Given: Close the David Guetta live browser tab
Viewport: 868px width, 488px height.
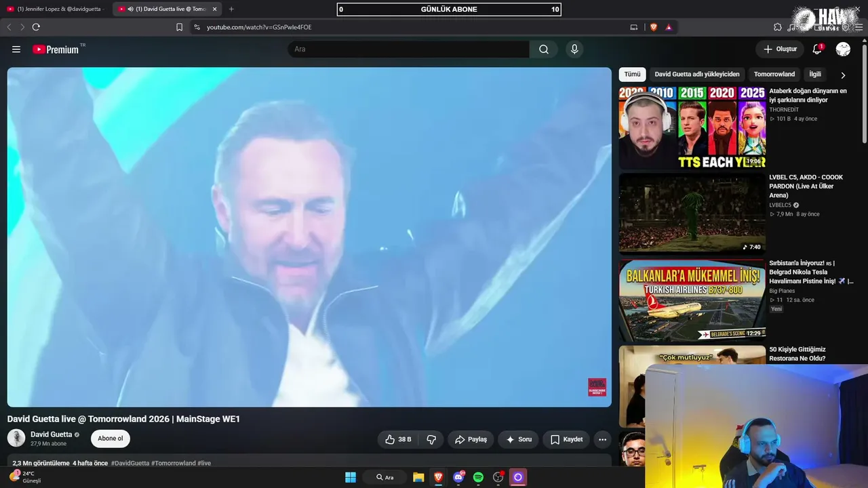Looking at the screenshot, I should (214, 9).
